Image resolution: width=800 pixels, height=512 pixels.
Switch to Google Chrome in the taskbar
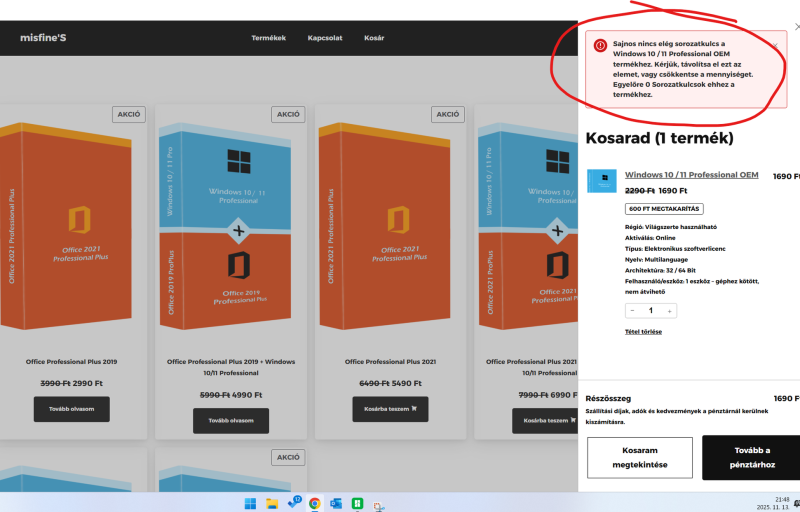pos(315,504)
